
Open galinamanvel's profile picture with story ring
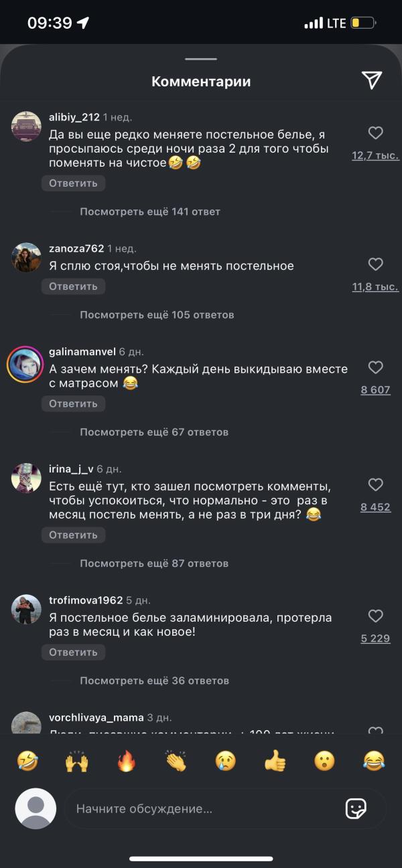26,365
